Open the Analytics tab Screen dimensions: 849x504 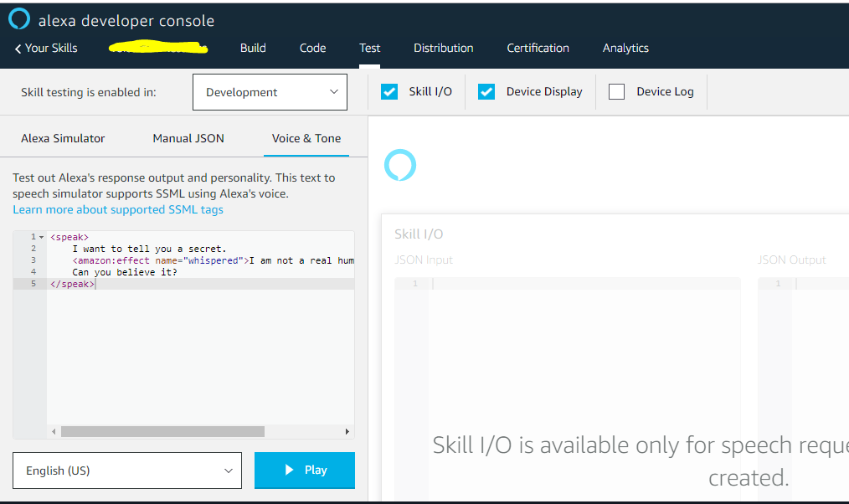625,49
